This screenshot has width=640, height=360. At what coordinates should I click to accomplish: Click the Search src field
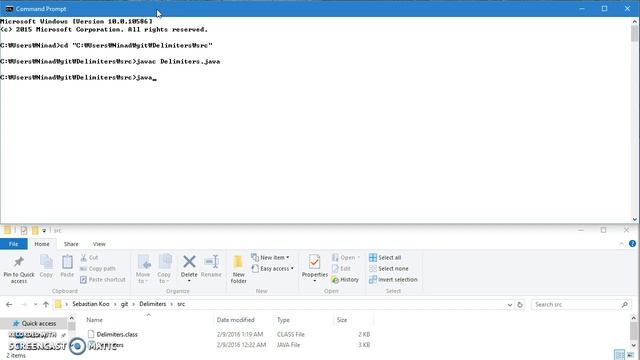pos(581,304)
